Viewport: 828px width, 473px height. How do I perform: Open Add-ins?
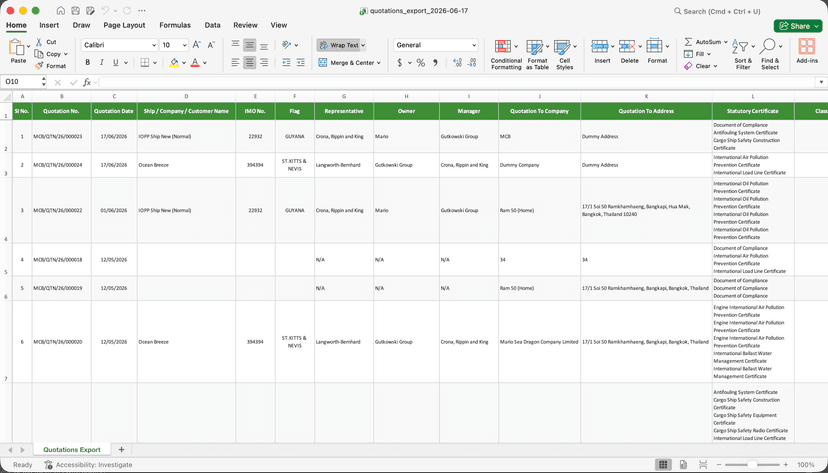(x=807, y=51)
